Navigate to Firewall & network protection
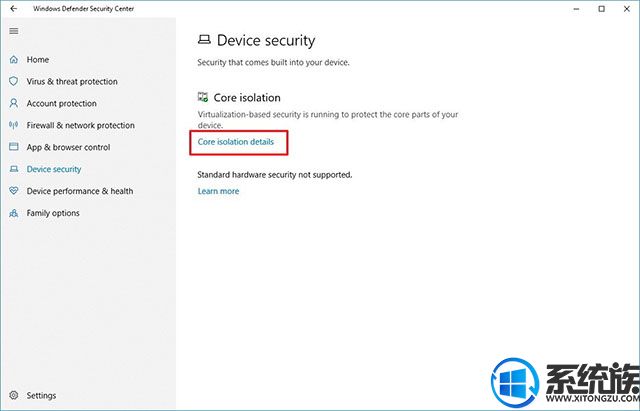The width and height of the screenshot is (640, 411). [x=80, y=125]
